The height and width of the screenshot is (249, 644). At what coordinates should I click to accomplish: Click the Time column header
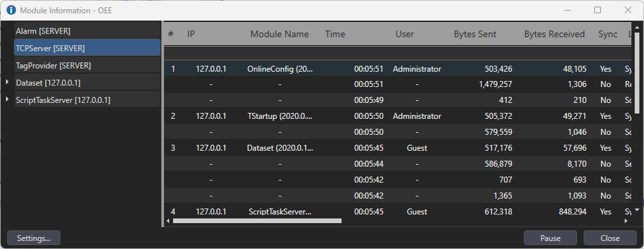[x=335, y=34]
